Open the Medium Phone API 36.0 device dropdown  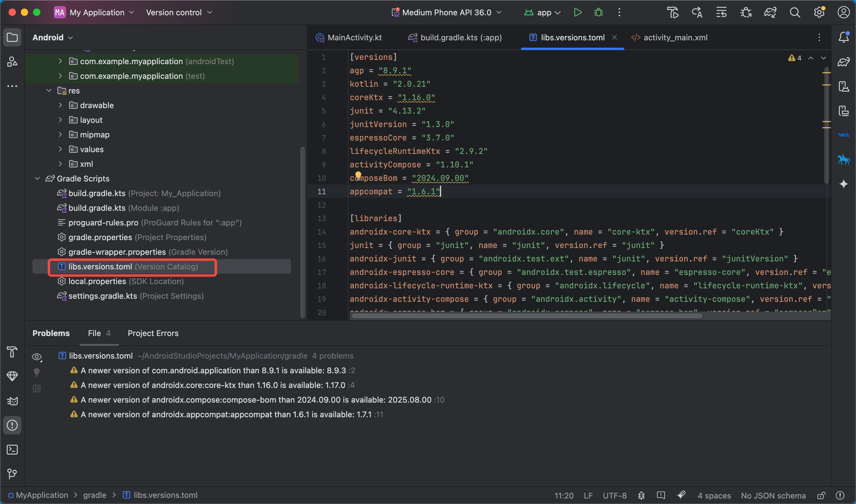[x=447, y=13]
